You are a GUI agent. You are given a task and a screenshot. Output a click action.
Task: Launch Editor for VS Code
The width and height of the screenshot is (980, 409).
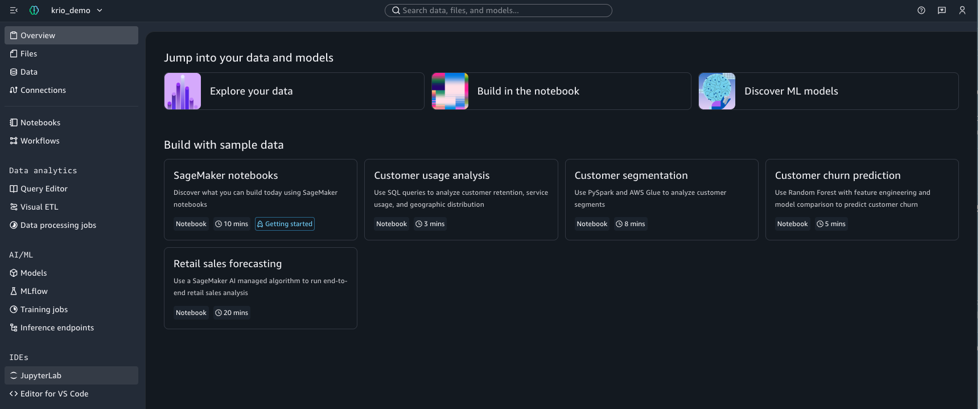pos(71,394)
